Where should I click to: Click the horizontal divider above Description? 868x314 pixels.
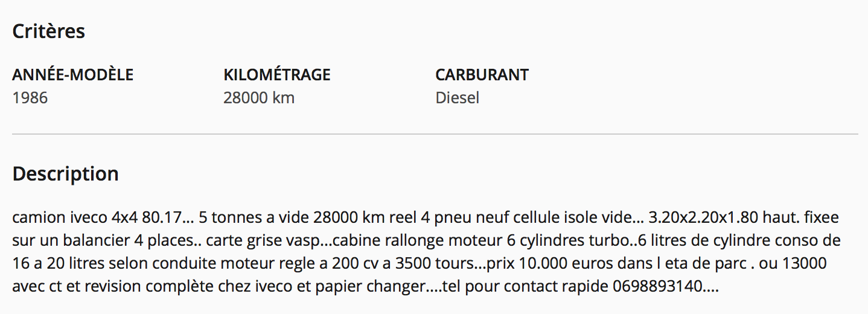tap(435, 133)
